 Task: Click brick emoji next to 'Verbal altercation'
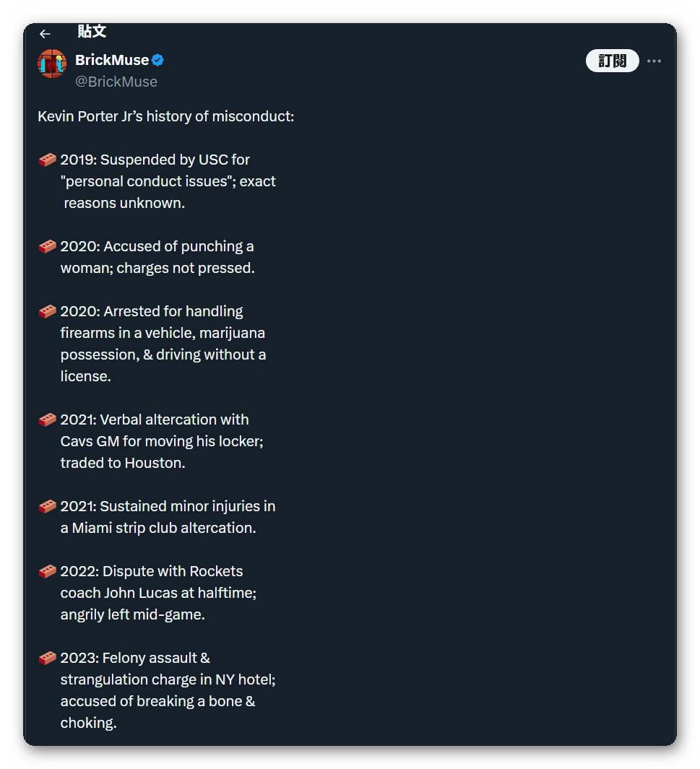48,420
